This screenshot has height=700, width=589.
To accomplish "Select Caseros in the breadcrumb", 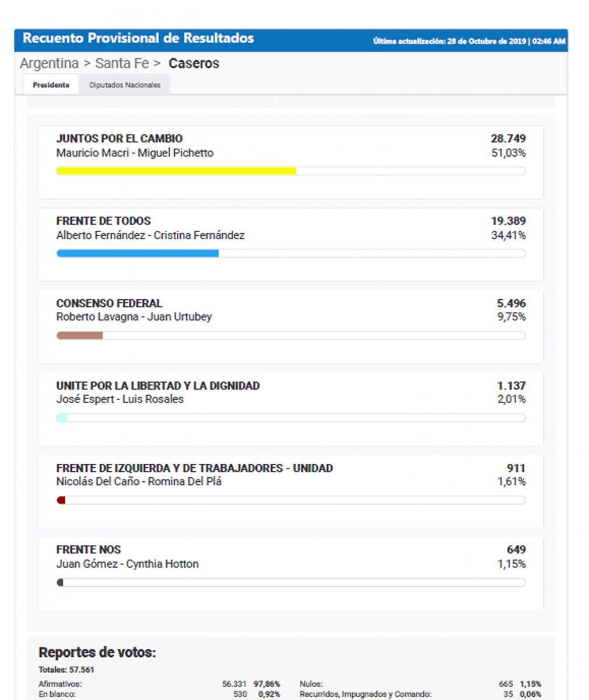I will (194, 64).
